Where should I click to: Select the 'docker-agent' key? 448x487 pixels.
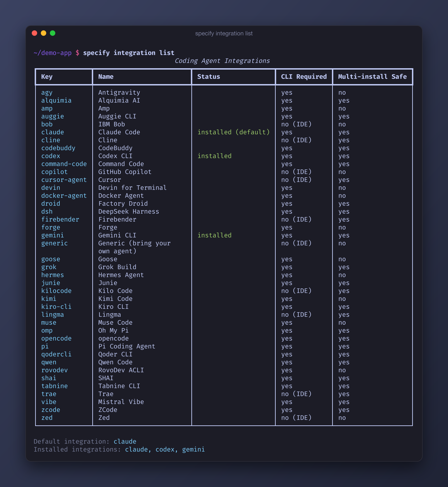click(x=64, y=196)
